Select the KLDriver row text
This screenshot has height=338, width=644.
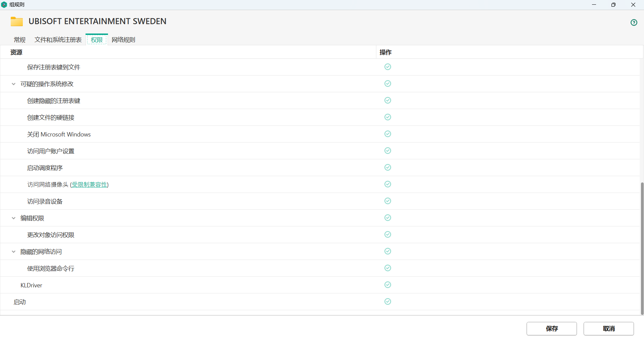31,285
